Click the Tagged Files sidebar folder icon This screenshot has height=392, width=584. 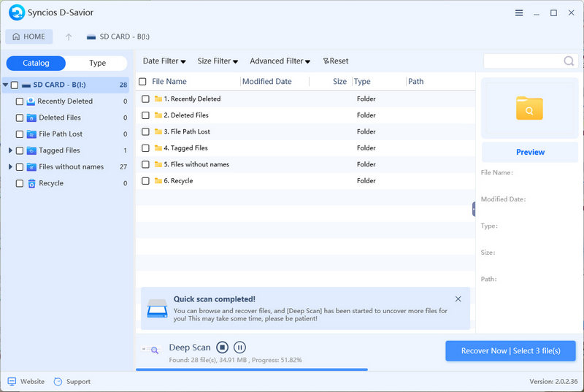click(x=31, y=151)
